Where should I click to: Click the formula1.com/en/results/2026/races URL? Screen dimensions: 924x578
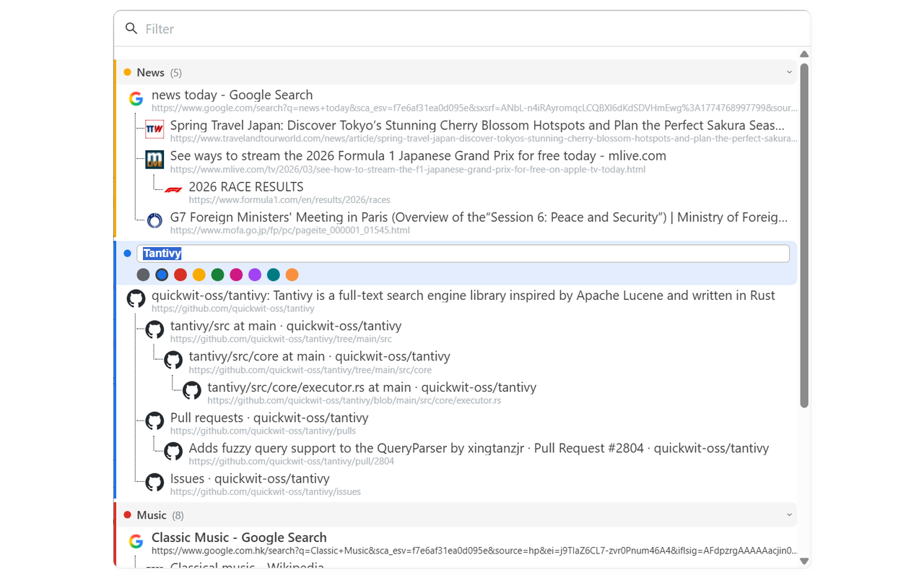[289, 199]
